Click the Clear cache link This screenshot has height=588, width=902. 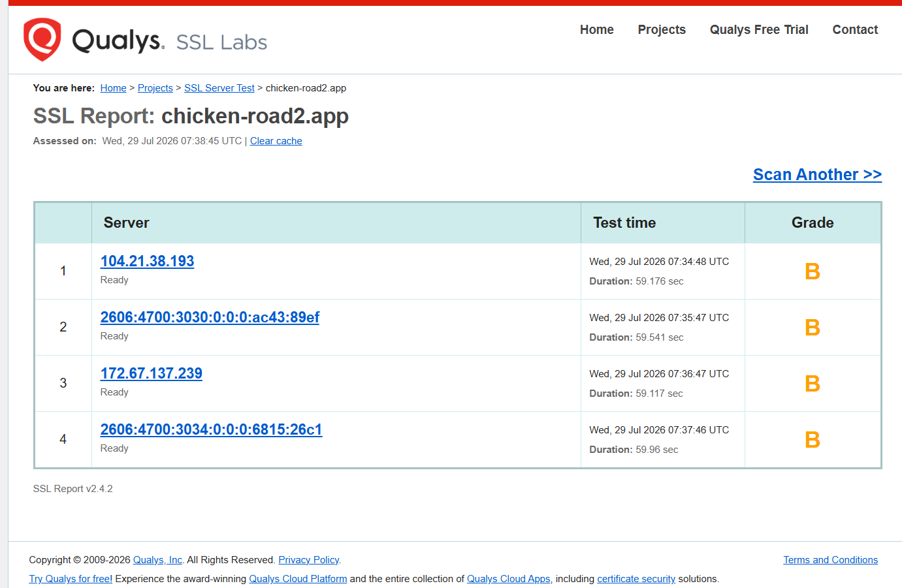click(x=276, y=141)
